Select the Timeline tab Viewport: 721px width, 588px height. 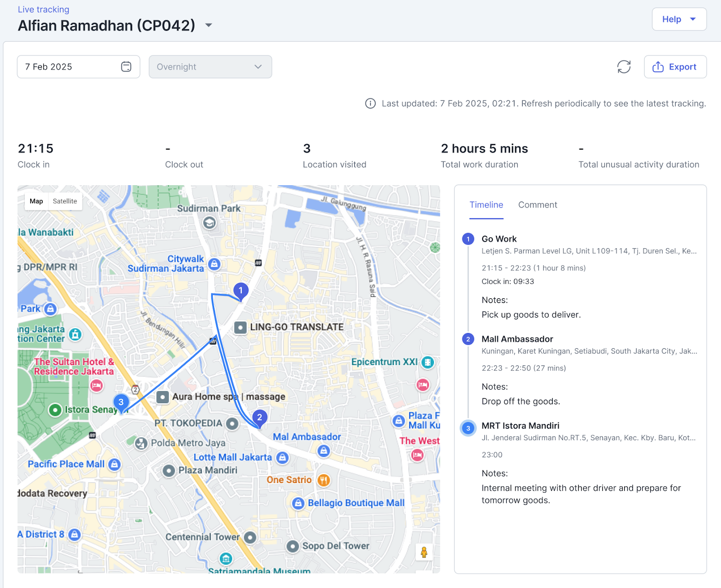click(x=486, y=205)
